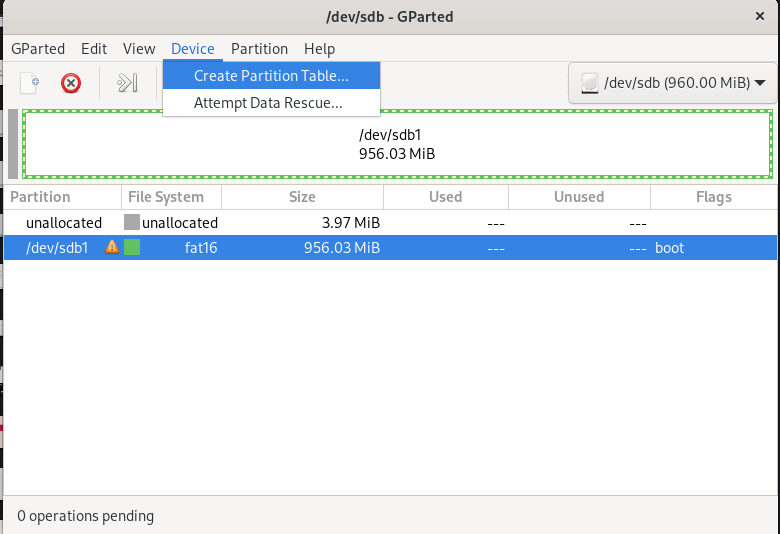This screenshot has height=534, width=780.
Task: Click the disk icon in the device selector
Action: [590, 83]
